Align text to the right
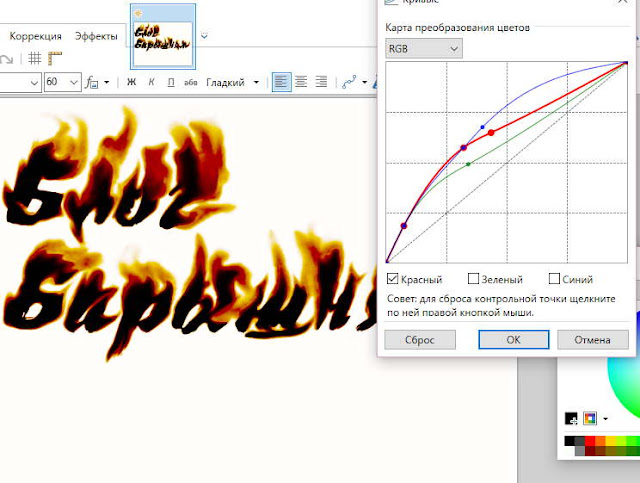Screen dimensions: 640x483 click(x=321, y=82)
